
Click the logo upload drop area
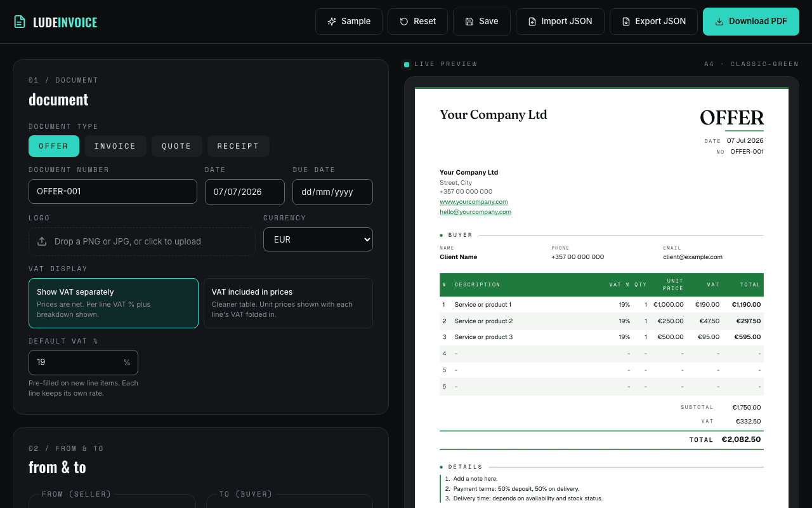(142, 241)
